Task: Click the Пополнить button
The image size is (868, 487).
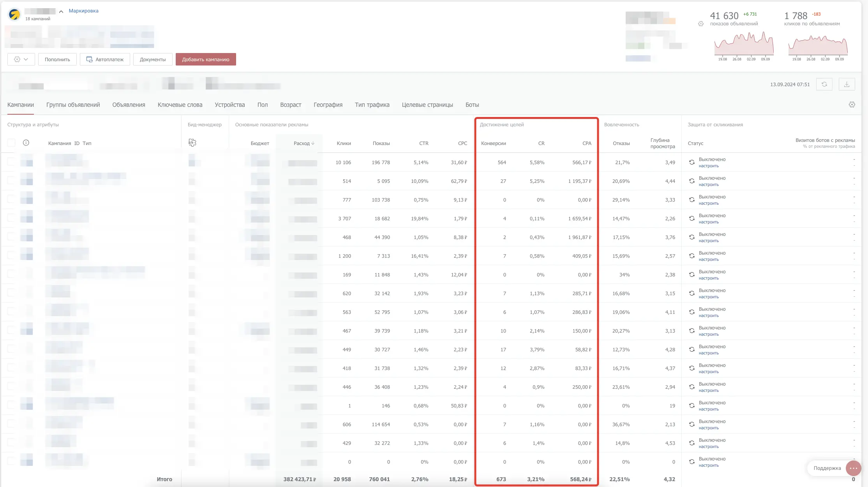Action: 57,59
